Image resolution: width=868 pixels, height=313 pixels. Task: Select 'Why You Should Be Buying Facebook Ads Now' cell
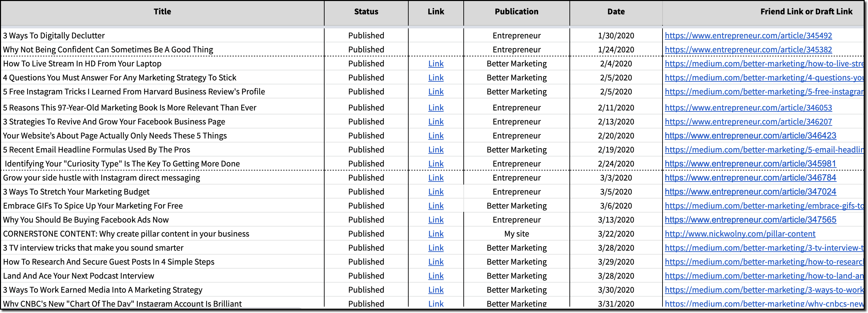pyautogui.click(x=162, y=220)
